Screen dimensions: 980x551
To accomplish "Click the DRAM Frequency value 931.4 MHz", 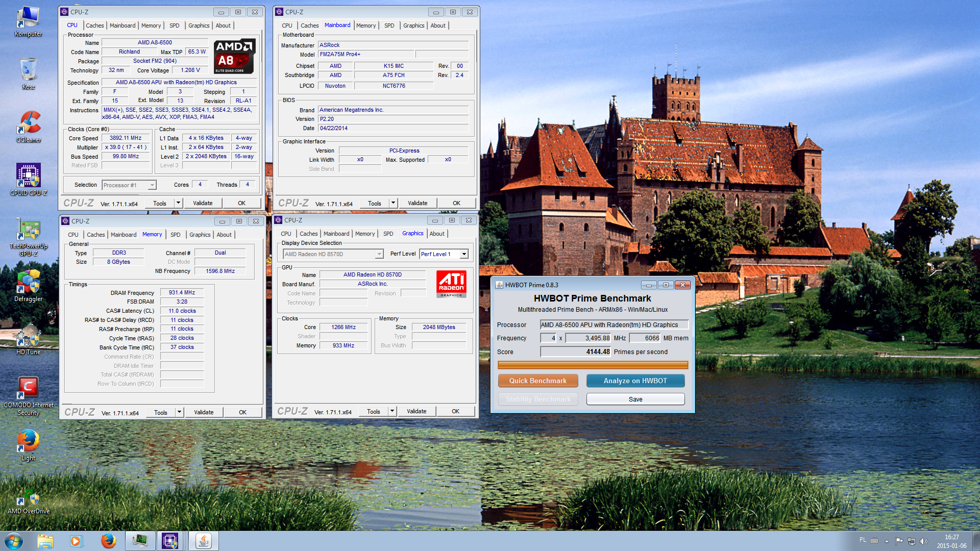I will [x=182, y=292].
